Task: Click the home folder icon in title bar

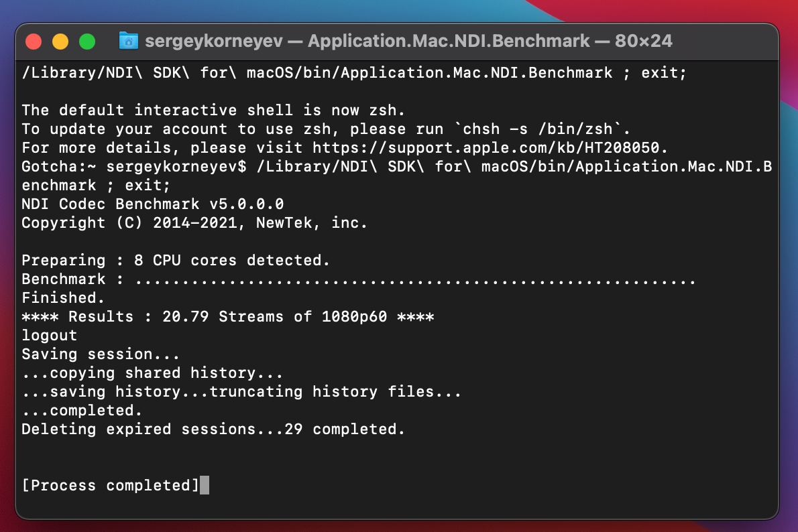Action: pos(128,41)
